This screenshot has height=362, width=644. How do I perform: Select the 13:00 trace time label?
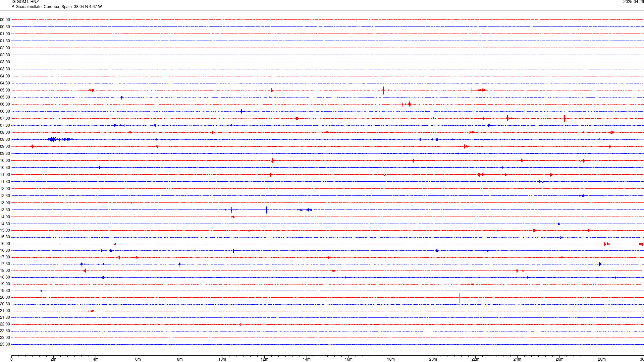click(x=5, y=203)
